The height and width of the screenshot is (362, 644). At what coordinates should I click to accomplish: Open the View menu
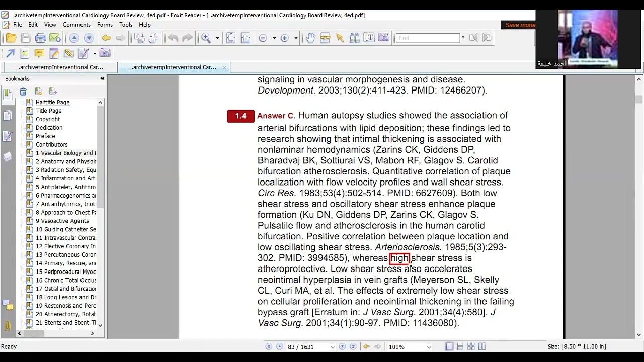pyautogui.click(x=50, y=25)
